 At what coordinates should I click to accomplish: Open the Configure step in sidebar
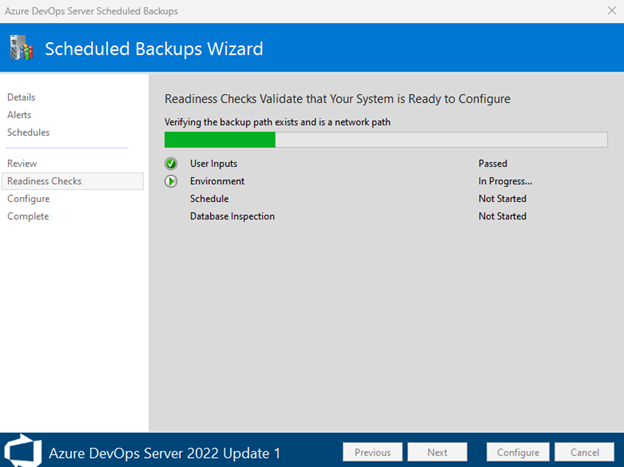(28, 199)
